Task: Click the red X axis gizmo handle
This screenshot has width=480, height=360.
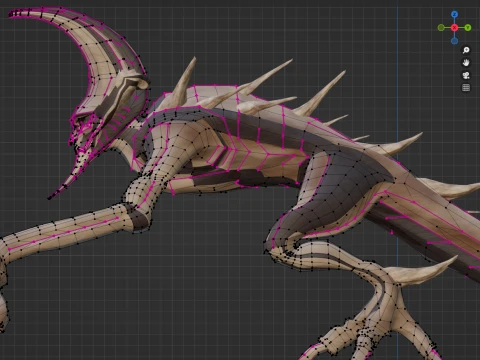Action: point(454,28)
